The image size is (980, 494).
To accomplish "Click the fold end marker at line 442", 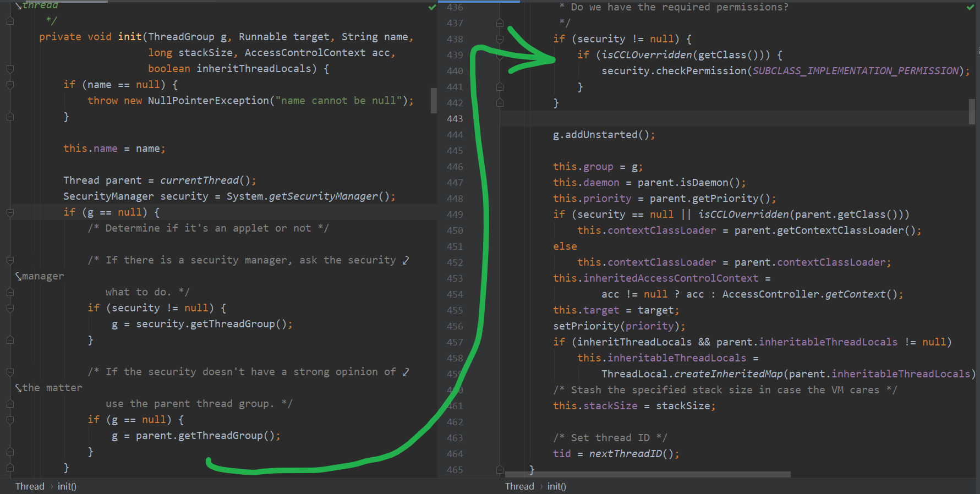I will (500, 103).
